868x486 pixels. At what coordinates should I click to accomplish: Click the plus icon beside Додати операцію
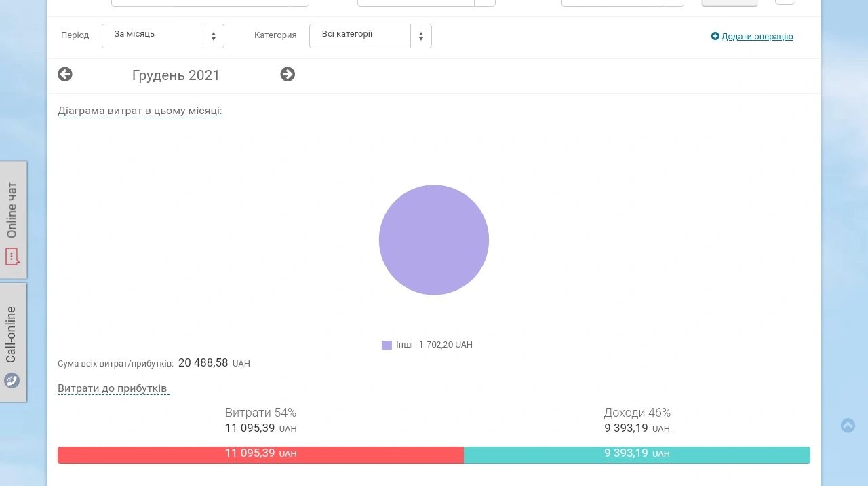pyautogui.click(x=715, y=37)
